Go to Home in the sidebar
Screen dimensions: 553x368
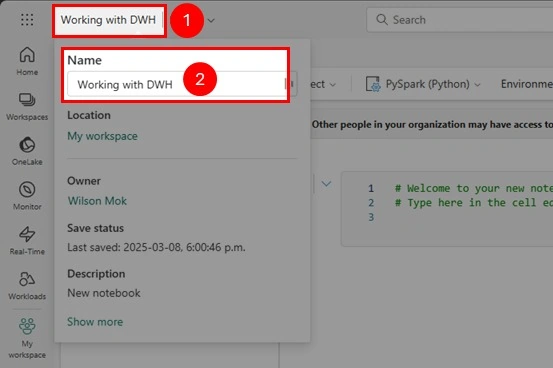tap(27, 61)
